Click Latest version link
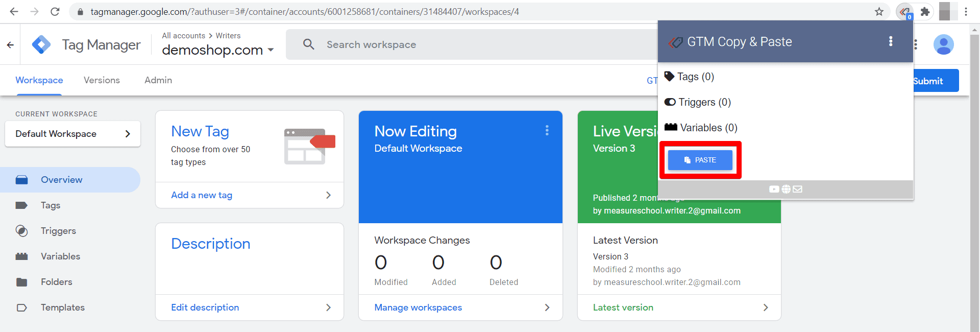The height and width of the screenshot is (332, 980). [623, 307]
